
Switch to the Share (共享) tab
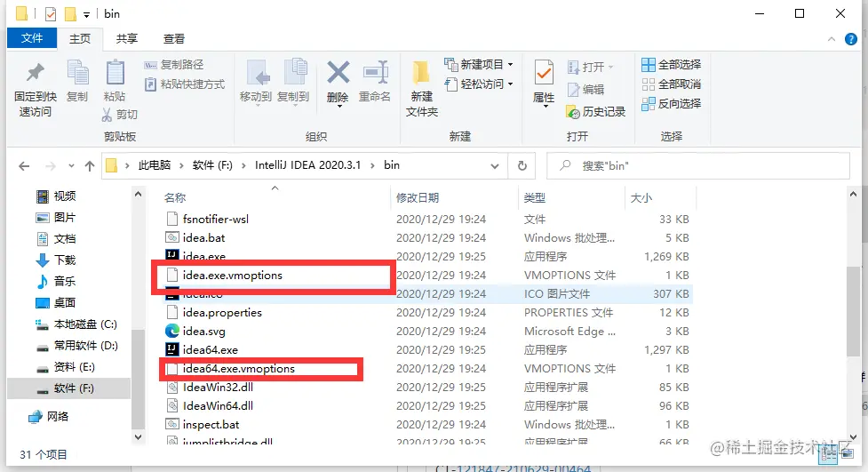(x=127, y=39)
